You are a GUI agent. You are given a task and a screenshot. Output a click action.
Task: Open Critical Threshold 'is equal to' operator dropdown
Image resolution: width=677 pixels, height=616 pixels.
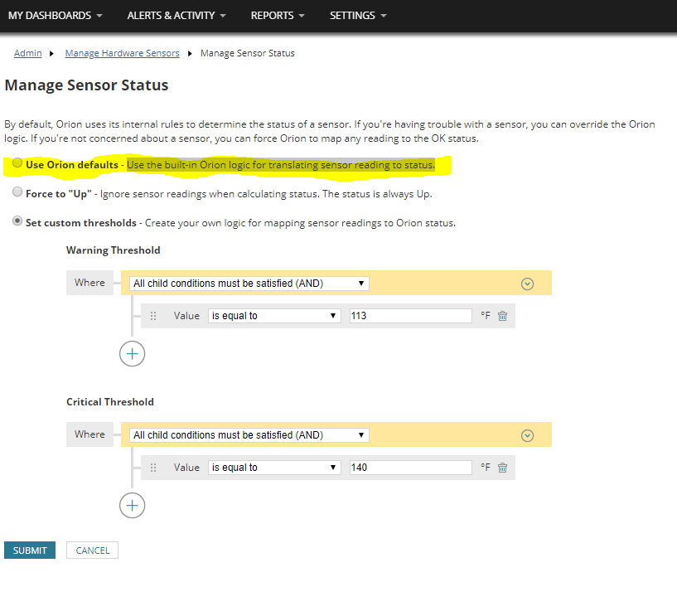(274, 468)
